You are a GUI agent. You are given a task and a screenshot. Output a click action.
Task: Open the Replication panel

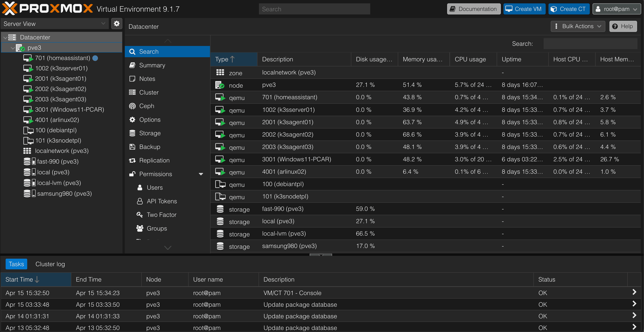point(154,160)
